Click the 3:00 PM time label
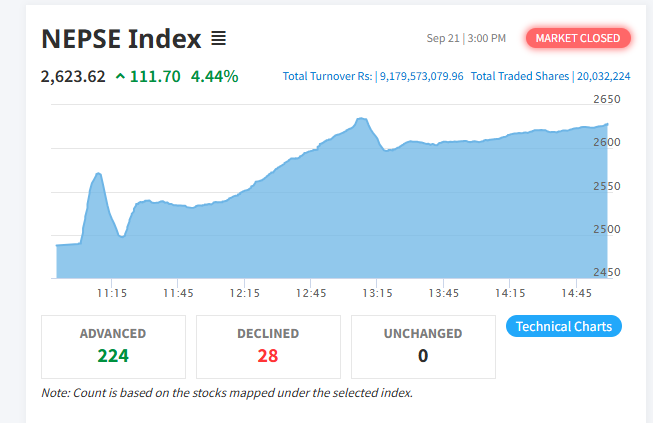The image size is (653, 423). (x=487, y=38)
